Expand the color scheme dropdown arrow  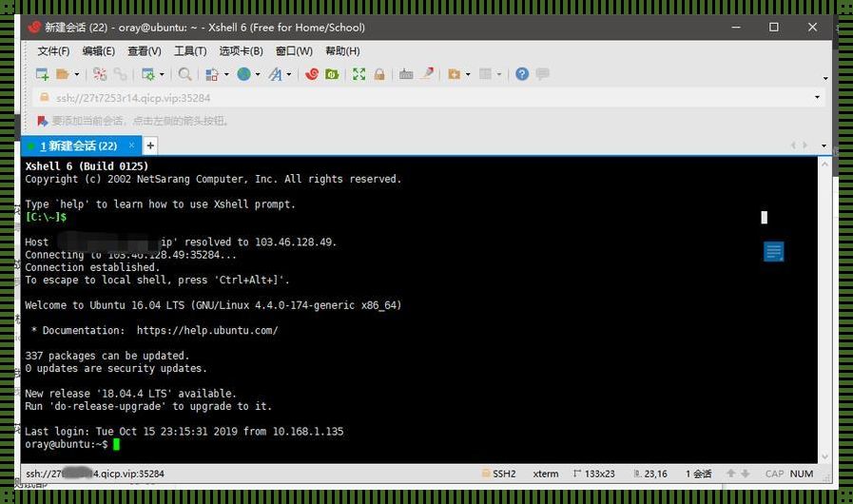[226, 74]
